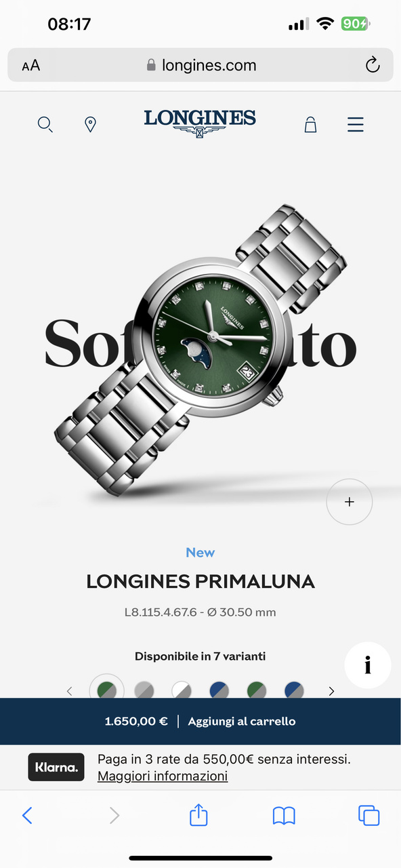Screen dimensions: 401x868
Task: Select the grey variant swatch
Action: (144, 691)
